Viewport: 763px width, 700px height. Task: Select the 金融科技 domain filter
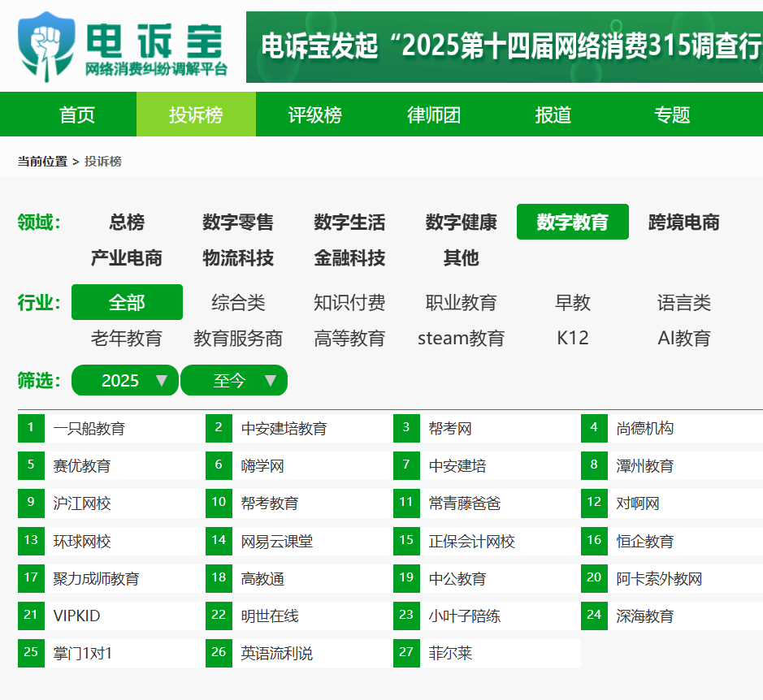[x=350, y=257]
